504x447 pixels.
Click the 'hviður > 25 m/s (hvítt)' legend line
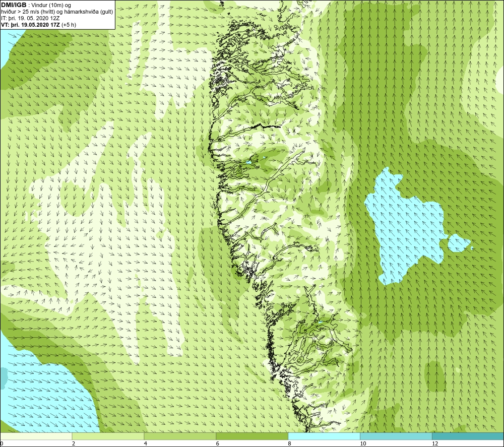[x=57, y=12]
